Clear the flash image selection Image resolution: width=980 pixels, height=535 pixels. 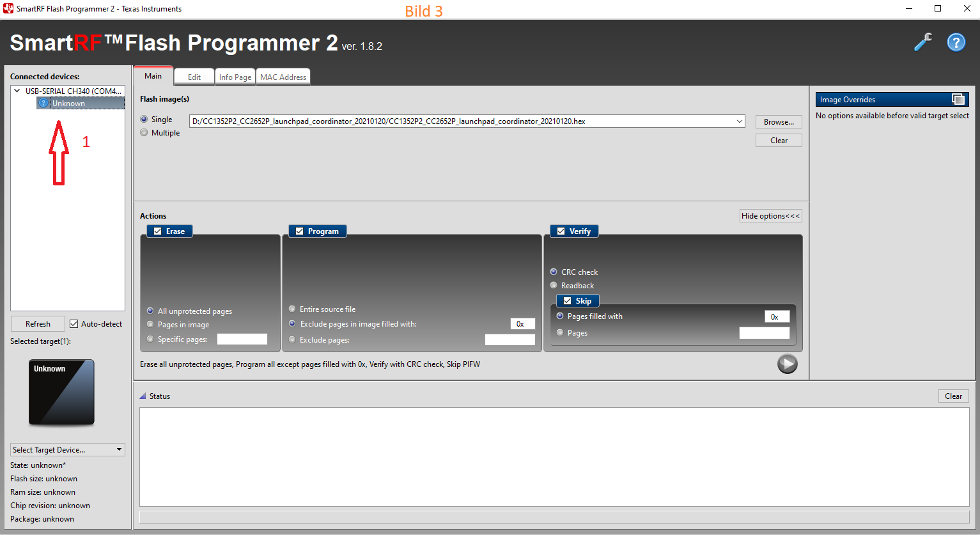coord(779,140)
